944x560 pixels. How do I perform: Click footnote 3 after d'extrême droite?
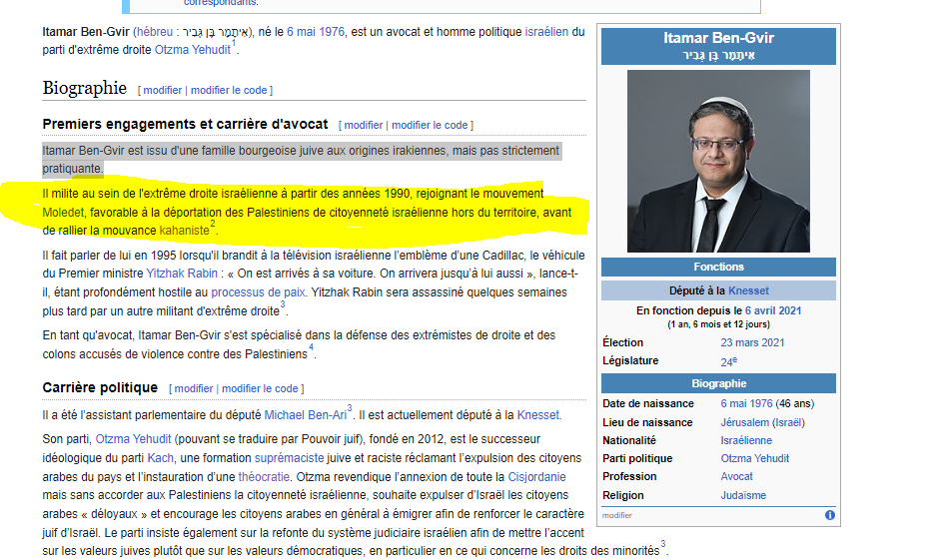point(283,304)
